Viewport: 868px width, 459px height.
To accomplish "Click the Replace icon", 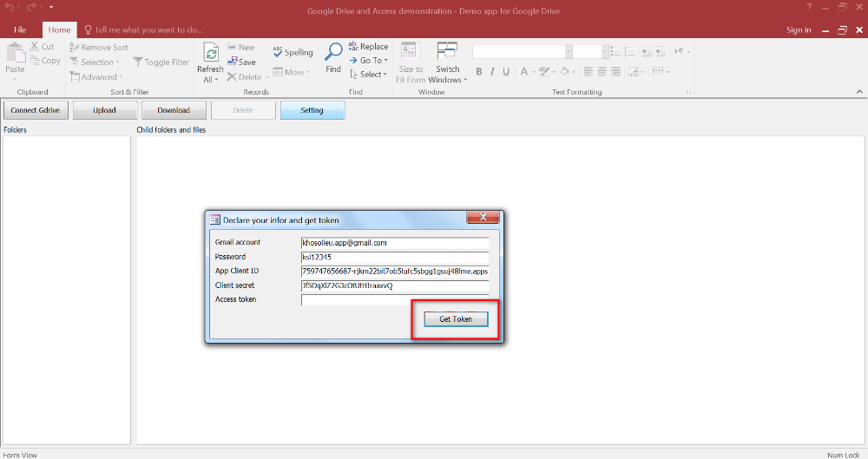I will click(353, 47).
